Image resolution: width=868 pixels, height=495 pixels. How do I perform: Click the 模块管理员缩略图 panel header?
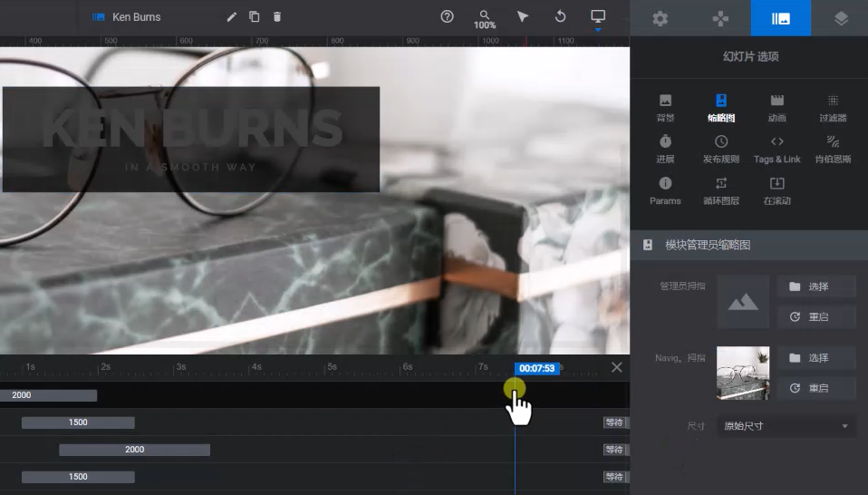pyautogui.click(x=749, y=245)
